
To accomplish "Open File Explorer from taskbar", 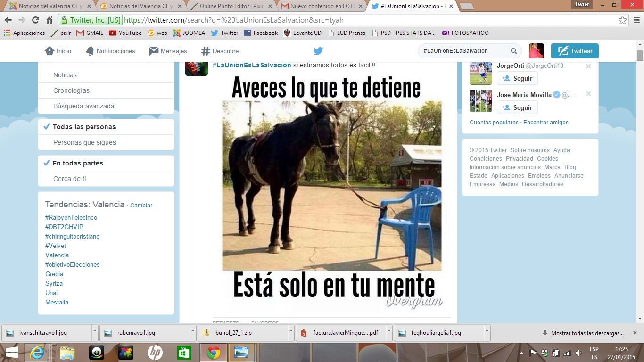I will point(67,353).
